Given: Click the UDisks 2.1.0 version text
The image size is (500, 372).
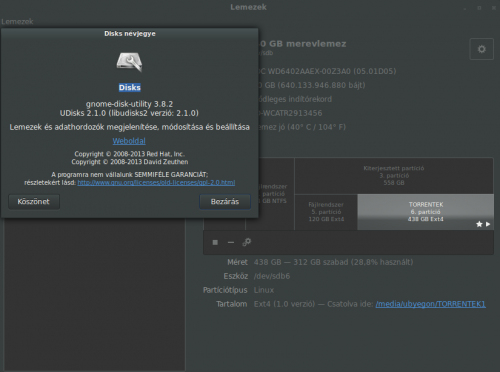Looking at the screenshot, I should (129, 113).
